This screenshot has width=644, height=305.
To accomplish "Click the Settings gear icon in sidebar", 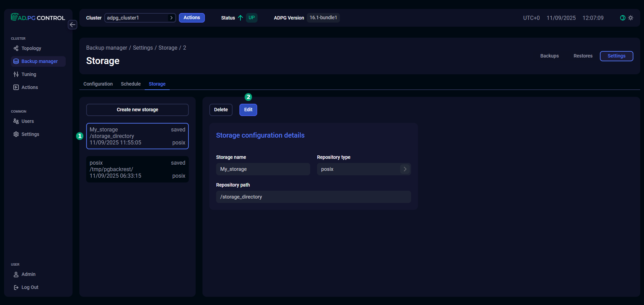I will tap(16, 134).
